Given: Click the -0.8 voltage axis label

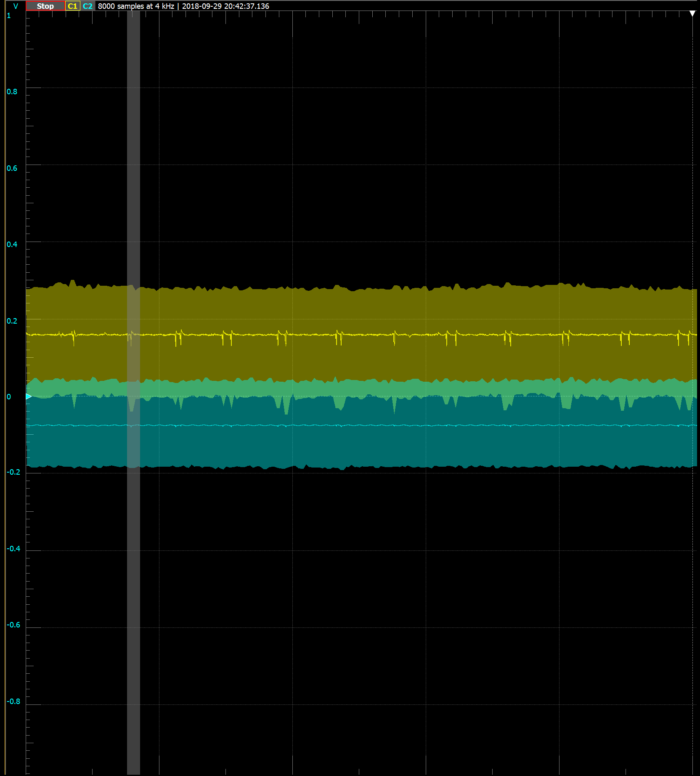Looking at the screenshot, I should [13, 702].
